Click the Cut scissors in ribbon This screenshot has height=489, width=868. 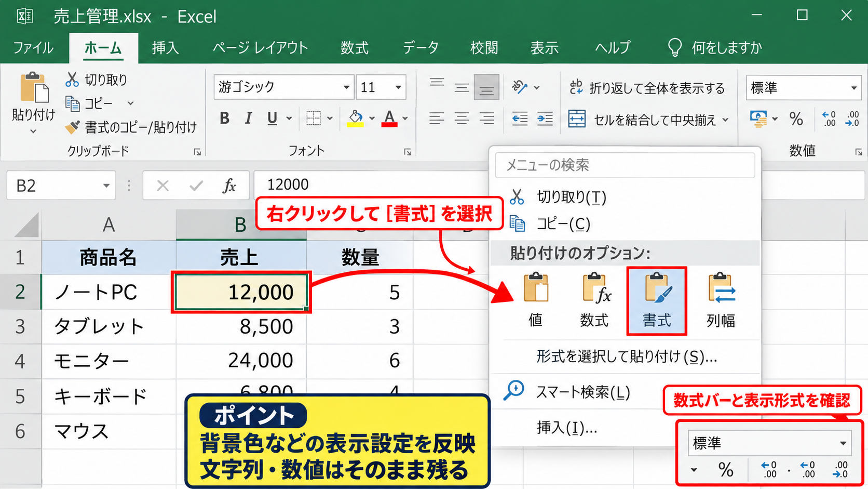(x=72, y=80)
